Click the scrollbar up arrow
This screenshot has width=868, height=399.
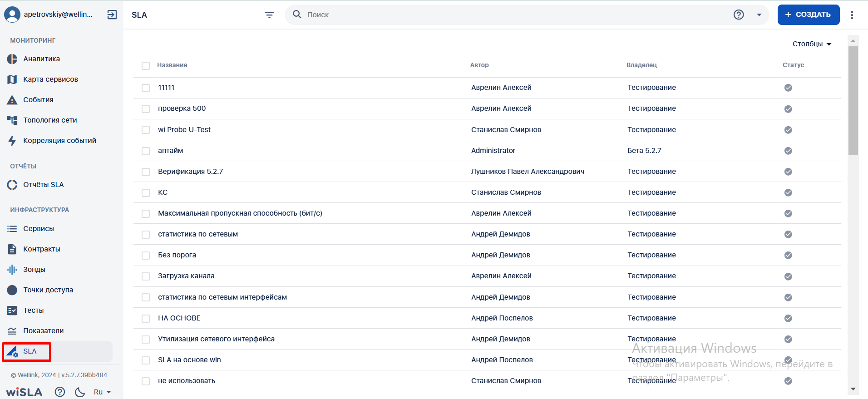click(853, 41)
